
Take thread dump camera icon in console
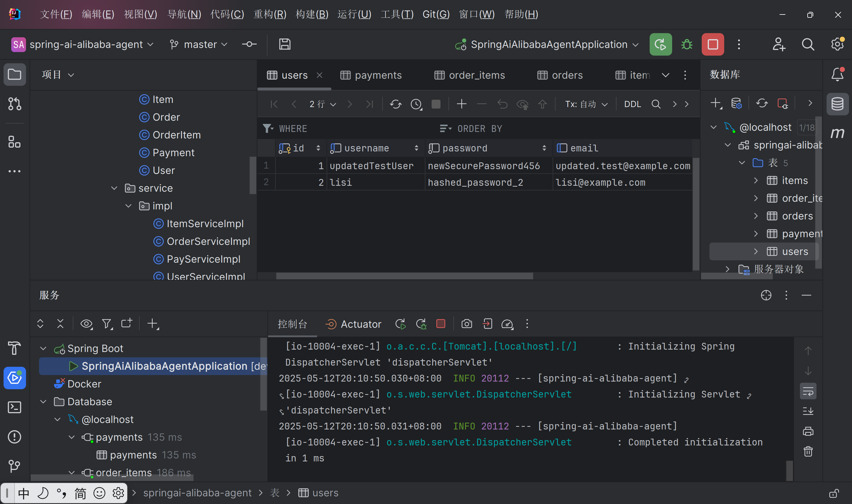467,324
